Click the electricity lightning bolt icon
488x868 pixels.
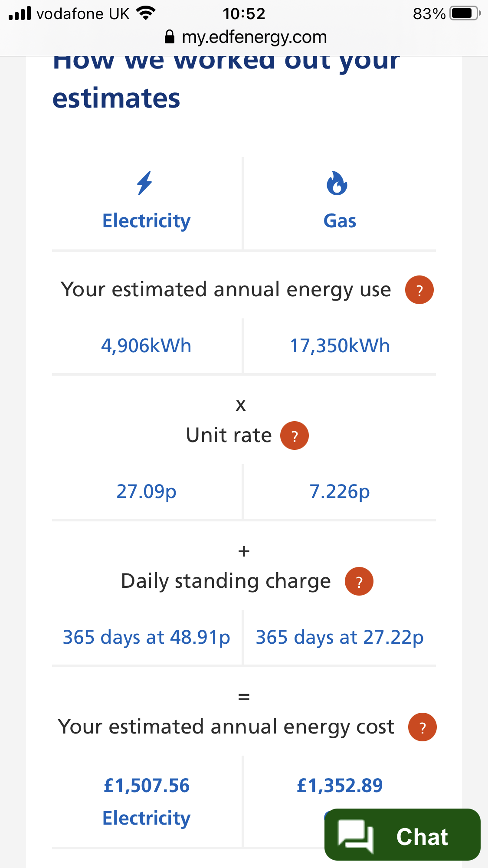(145, 183)
